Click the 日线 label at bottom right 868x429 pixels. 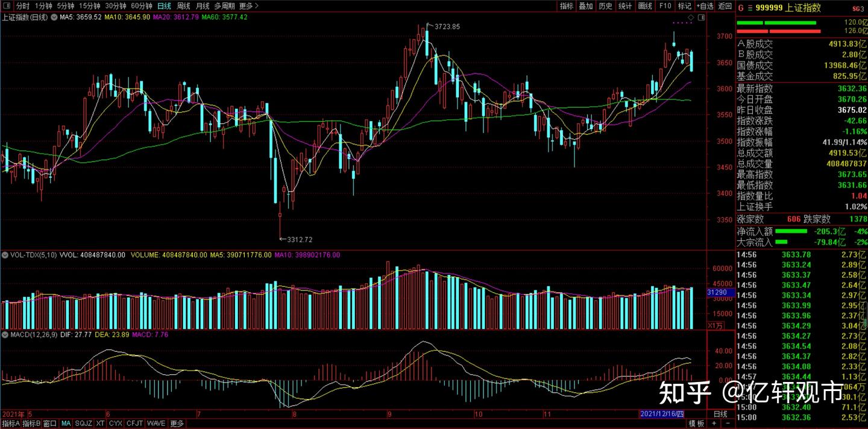tap(720, 414)
